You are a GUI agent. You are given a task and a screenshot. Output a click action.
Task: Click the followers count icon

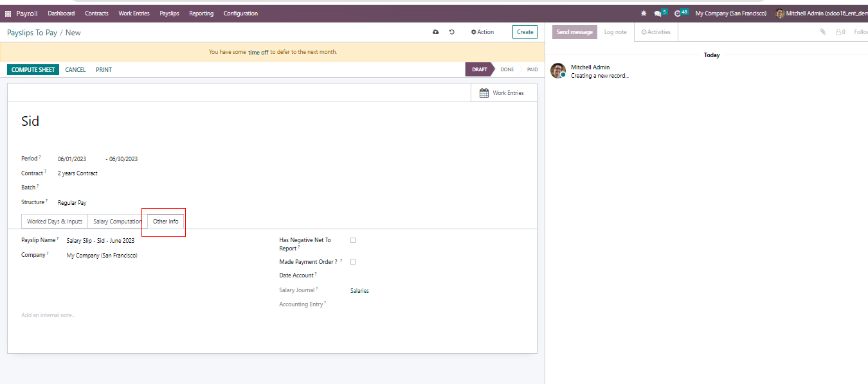[840, 32]
